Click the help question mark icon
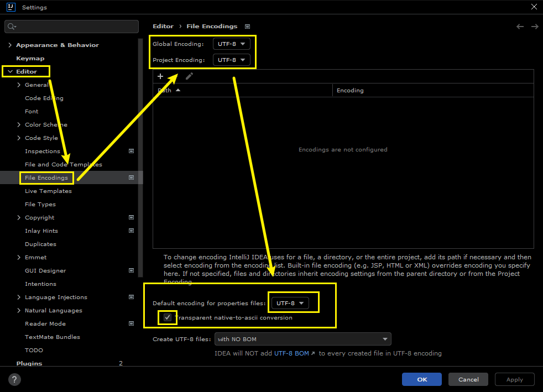543x392 pixels. (14, 379)
